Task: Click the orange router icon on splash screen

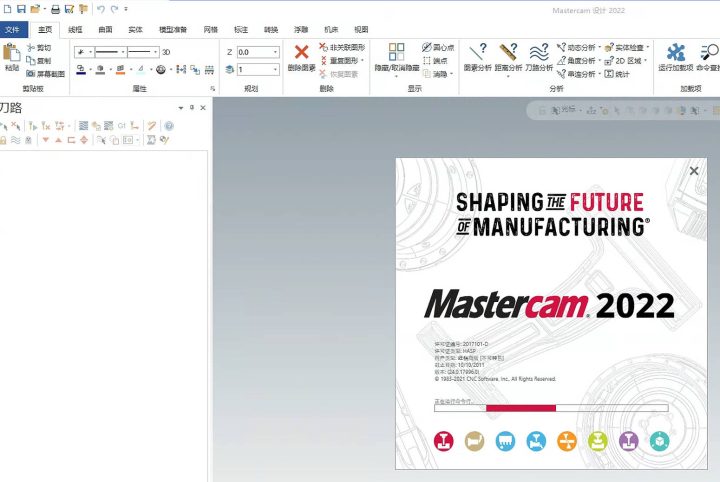Action: 567,441
